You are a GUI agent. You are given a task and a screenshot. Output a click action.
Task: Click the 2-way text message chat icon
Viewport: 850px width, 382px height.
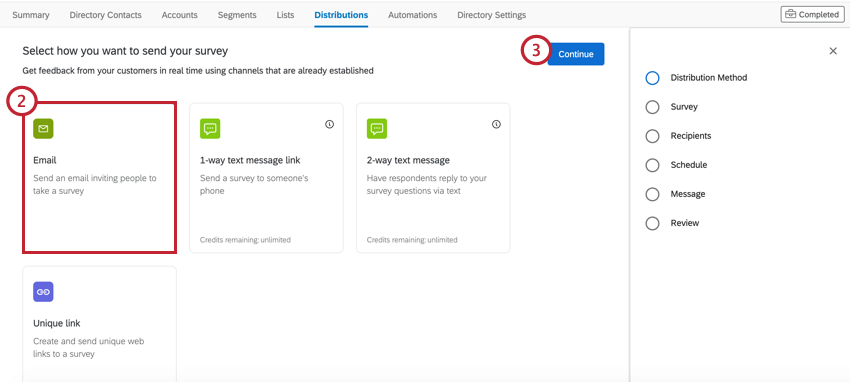coord(377,129)
